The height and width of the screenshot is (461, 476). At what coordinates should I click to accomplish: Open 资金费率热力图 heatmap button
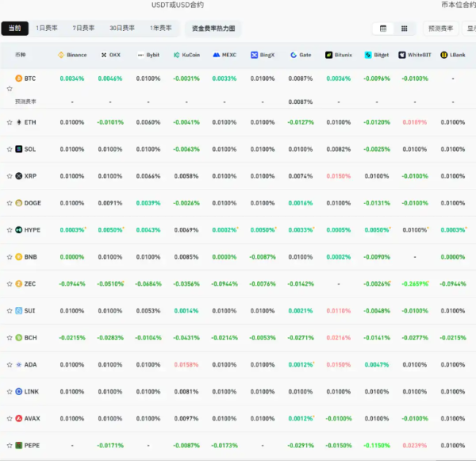tap(213, 29)
